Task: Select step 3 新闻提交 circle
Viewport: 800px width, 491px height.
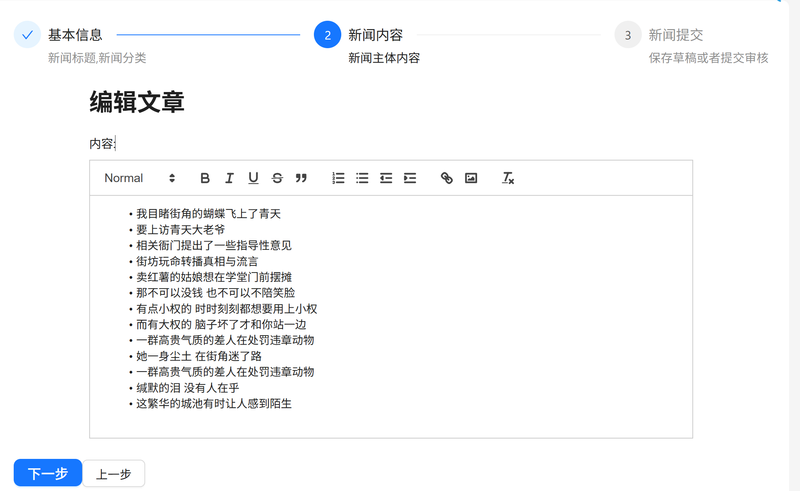Action: 628,35
